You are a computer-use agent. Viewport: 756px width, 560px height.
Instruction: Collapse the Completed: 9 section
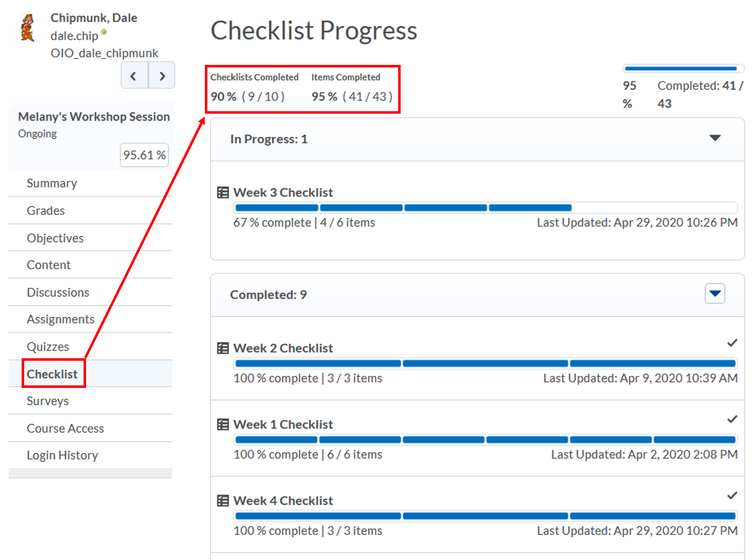[x=715, y=294]
